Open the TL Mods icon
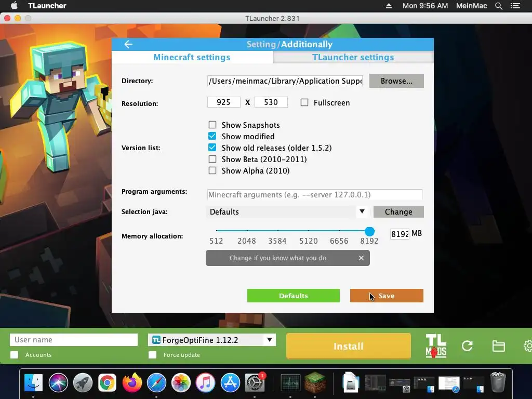532x399 pixels. (436, 345)
